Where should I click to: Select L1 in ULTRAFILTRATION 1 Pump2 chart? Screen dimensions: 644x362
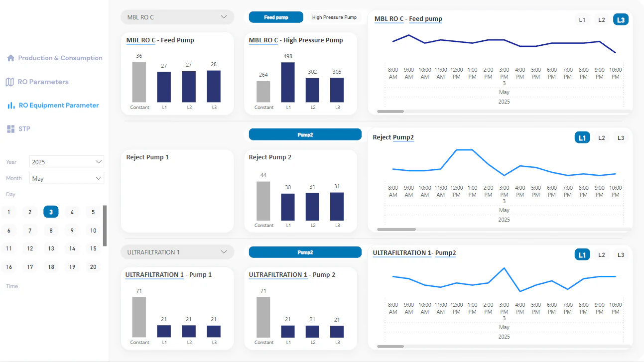[582, 255]
